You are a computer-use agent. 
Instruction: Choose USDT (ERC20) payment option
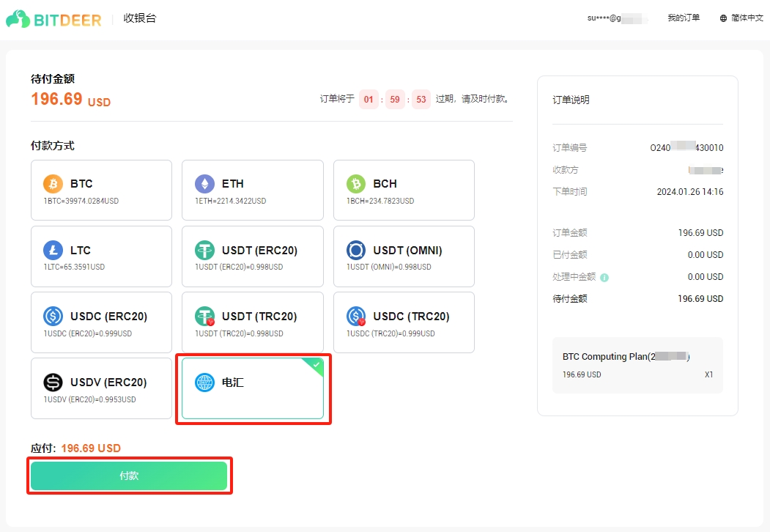(253, 256)
